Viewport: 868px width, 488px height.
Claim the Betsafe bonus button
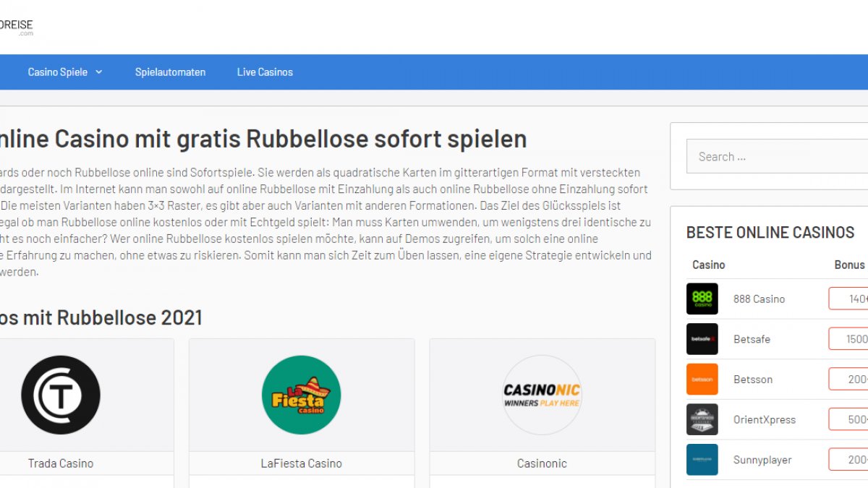click(848, 339)
